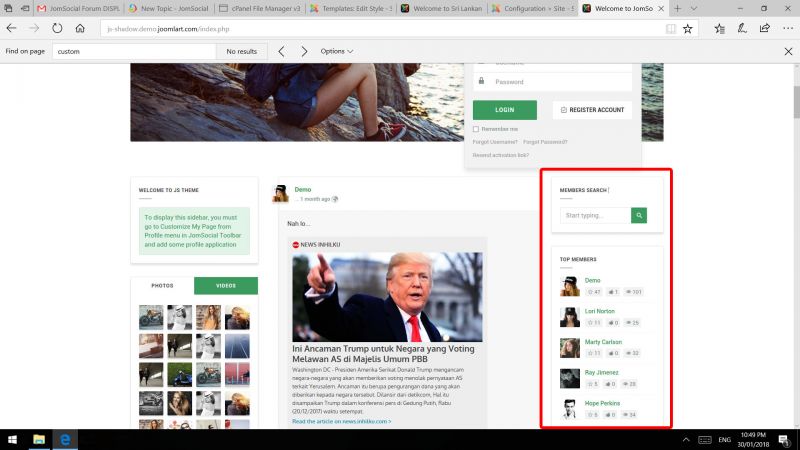Open the browser home page icon
The width and height of the screenshot is (800, 450).
(80, 29)
